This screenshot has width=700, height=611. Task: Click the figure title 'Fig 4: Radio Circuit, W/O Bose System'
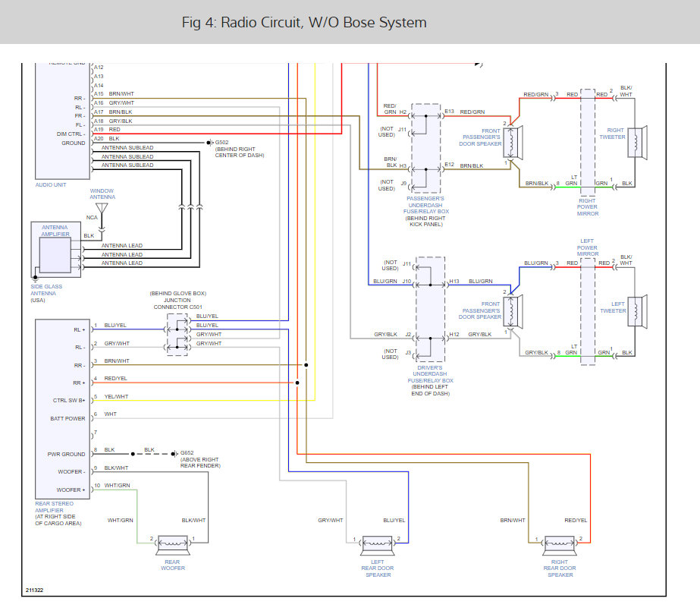304,22
